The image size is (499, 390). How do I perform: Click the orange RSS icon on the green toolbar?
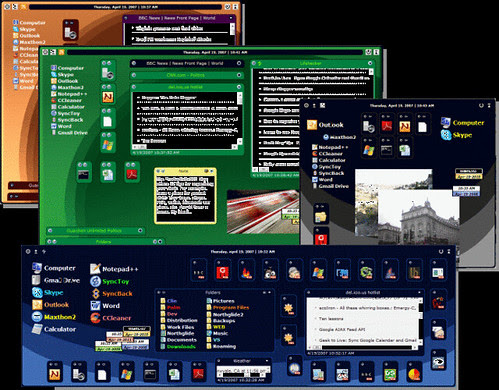coord(61,52)
